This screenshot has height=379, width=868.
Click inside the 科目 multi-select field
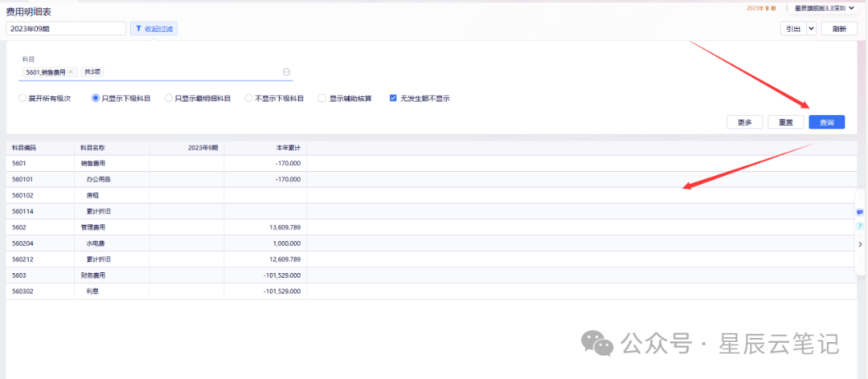click(158, 72)
